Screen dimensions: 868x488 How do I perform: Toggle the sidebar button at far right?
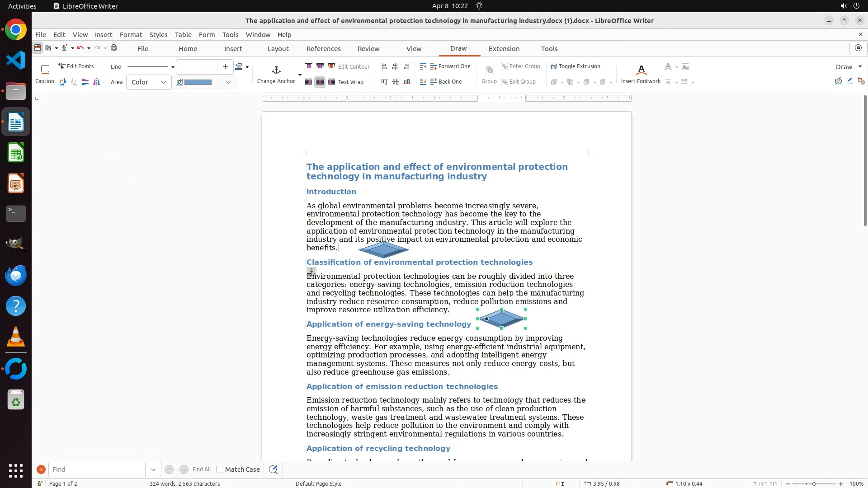(x=858, y=48)
